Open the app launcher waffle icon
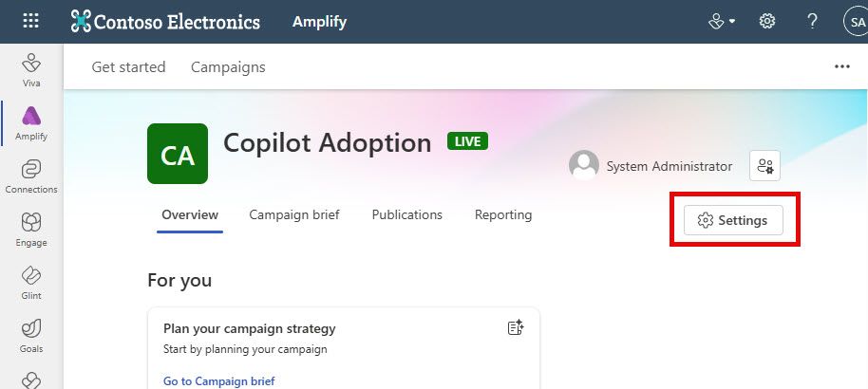Viewport: 868px width, 389px height. coord(30,22)
